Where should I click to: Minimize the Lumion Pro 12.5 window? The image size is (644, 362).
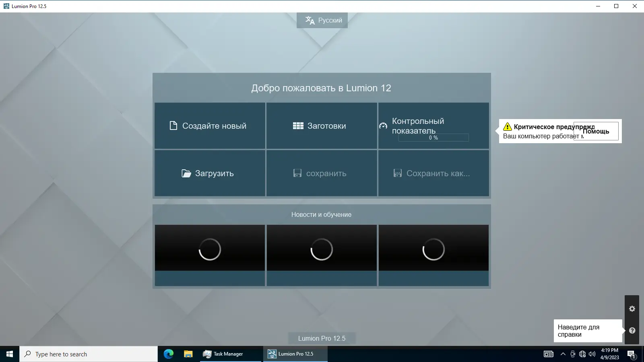pyautogui.click(x=598, y=6)
